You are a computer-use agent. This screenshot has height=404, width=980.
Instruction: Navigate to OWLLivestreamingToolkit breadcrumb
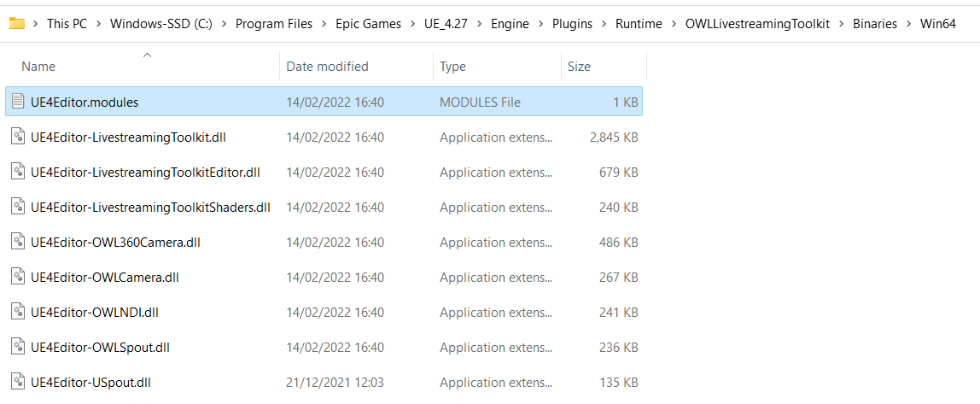tap(757, 24)
